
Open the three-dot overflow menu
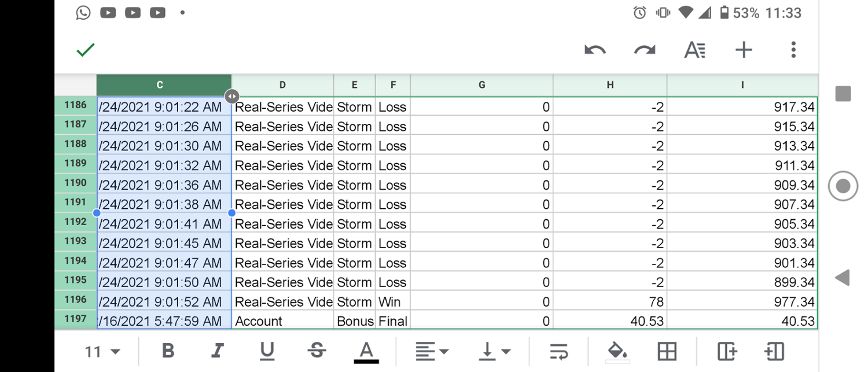[x=793, y=50]
